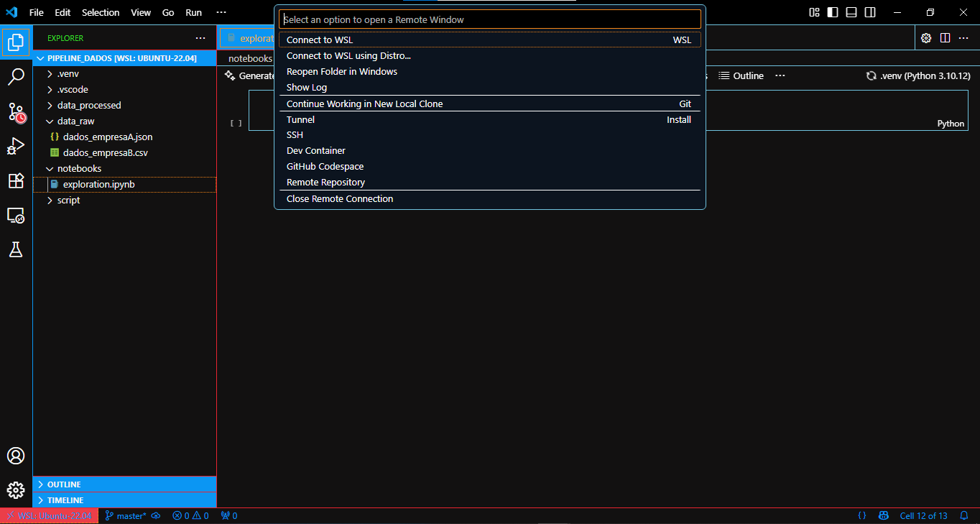Collapse the PIPELINE_DADOS workspace section
Screen dimensions: 980x524
coord(124,58)
